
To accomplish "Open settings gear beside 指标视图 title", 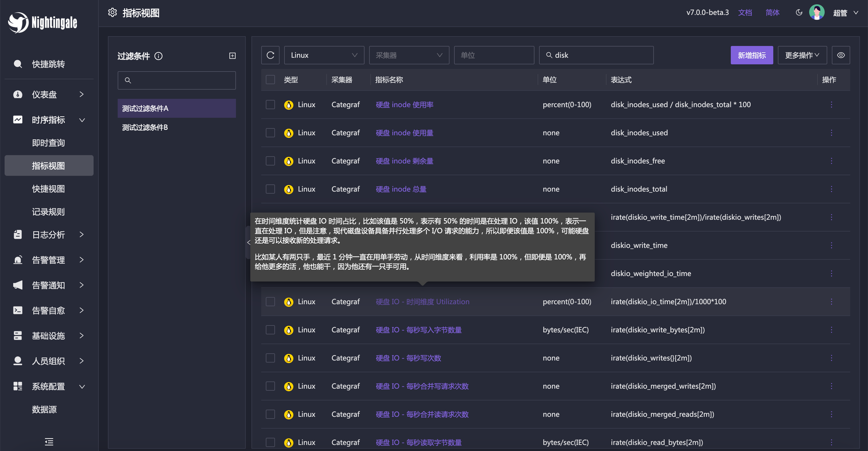I will pyautogui.click(x=112, y=13).
